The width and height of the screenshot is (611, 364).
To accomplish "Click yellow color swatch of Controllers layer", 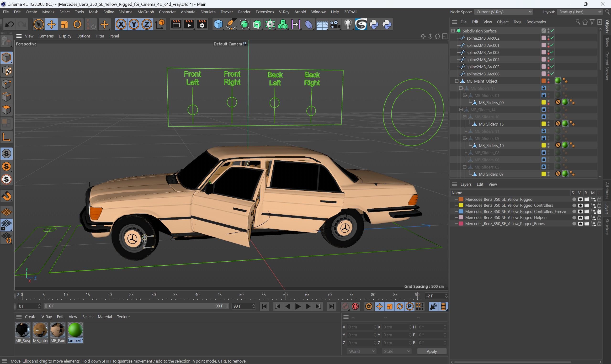I will click(x=461, y=206).
